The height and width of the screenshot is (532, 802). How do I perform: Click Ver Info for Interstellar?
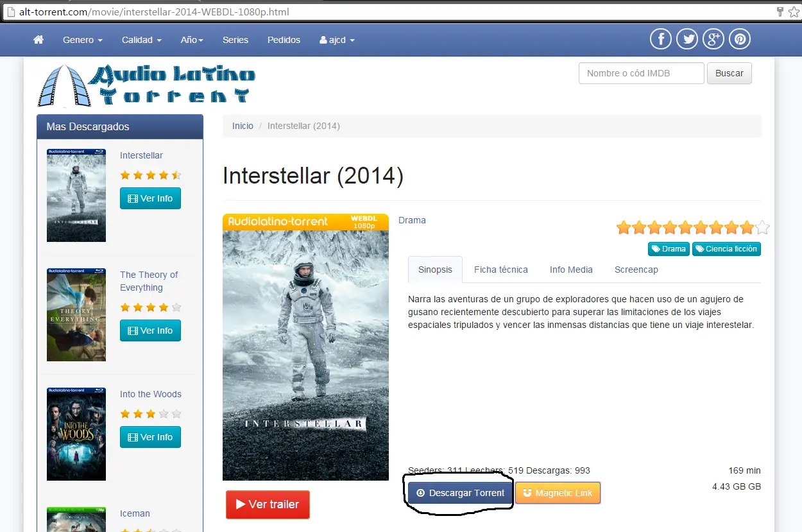(x=150, y=198)
